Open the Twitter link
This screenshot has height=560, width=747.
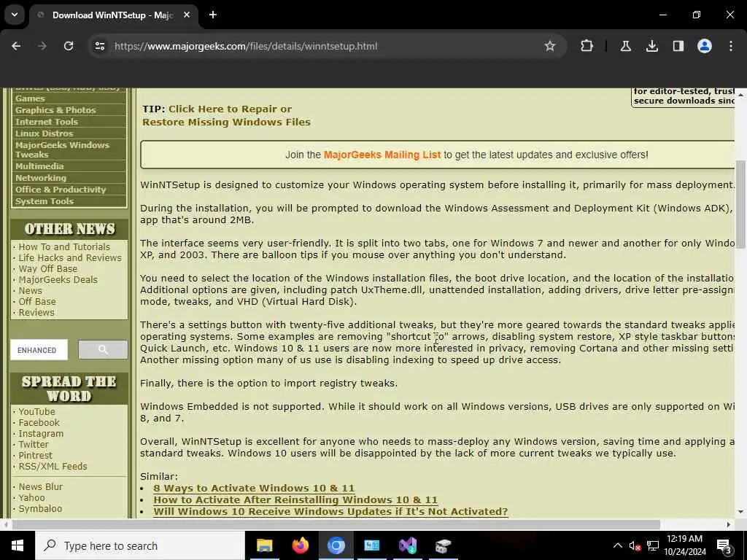(34, 444)
